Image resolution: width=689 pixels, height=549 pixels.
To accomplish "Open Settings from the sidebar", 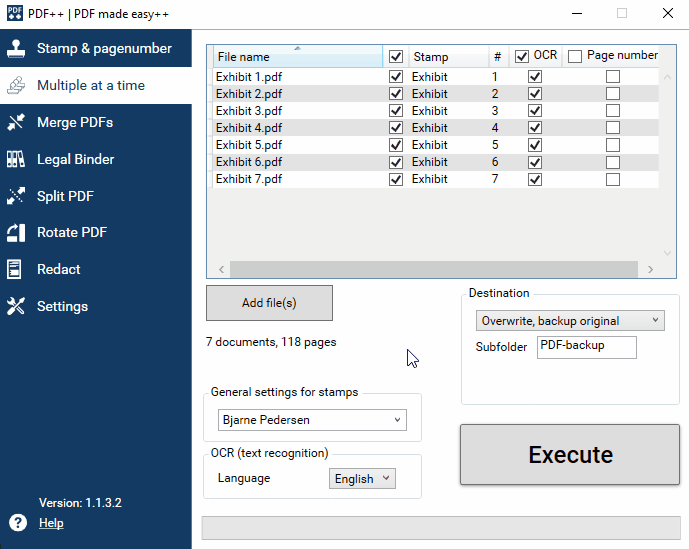I will tap(96, 306).
